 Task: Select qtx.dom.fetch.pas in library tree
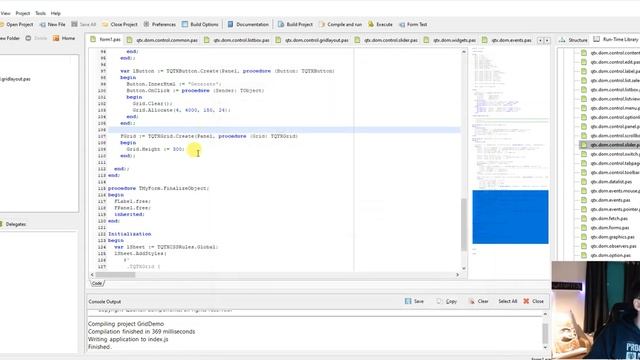(x=604, y=218)
